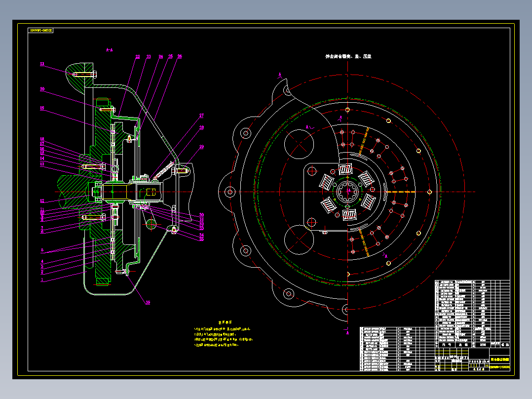Click the Chinese title above the right view
The width and height of the screenshot is (532, 399).
348,56
